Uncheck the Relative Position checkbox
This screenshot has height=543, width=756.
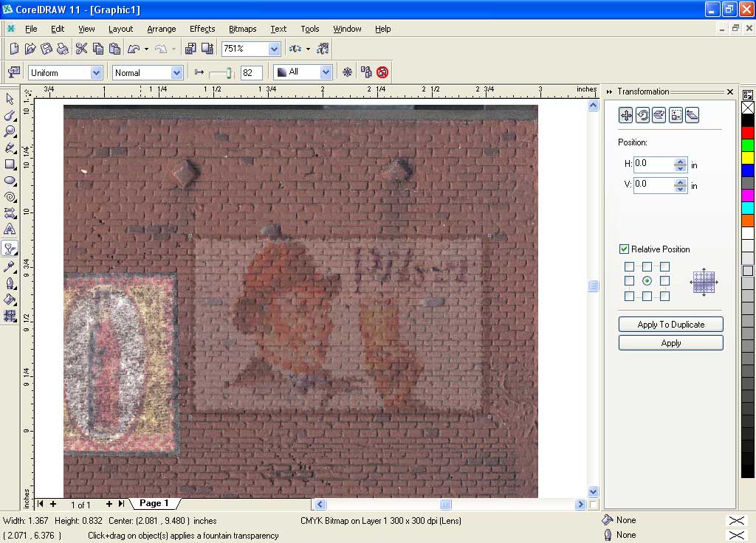pyautogui.click(x=624, y=249)
